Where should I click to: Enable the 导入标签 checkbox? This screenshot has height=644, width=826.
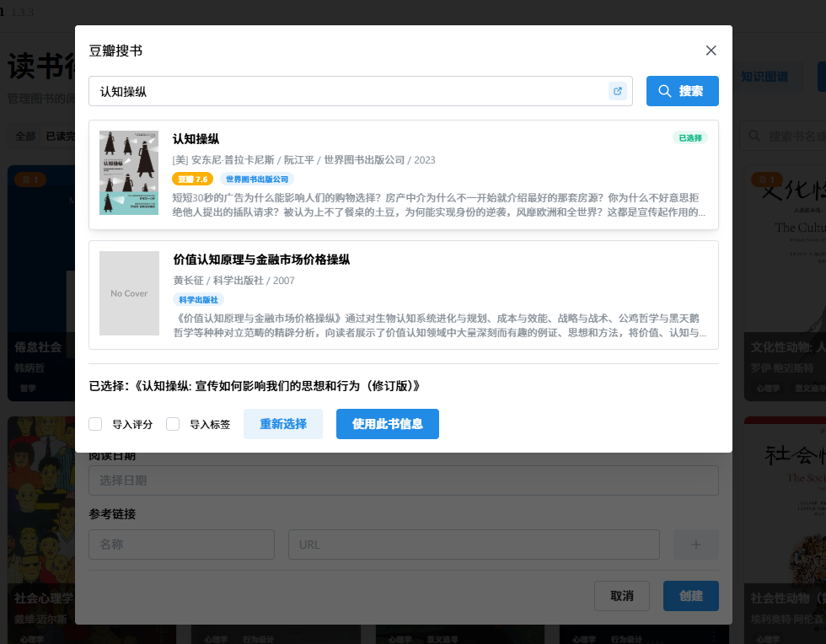pyautogui.click(x=173, y=424)
